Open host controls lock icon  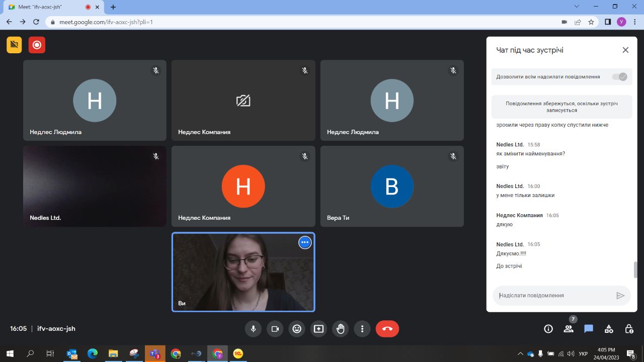click(629, 329)
